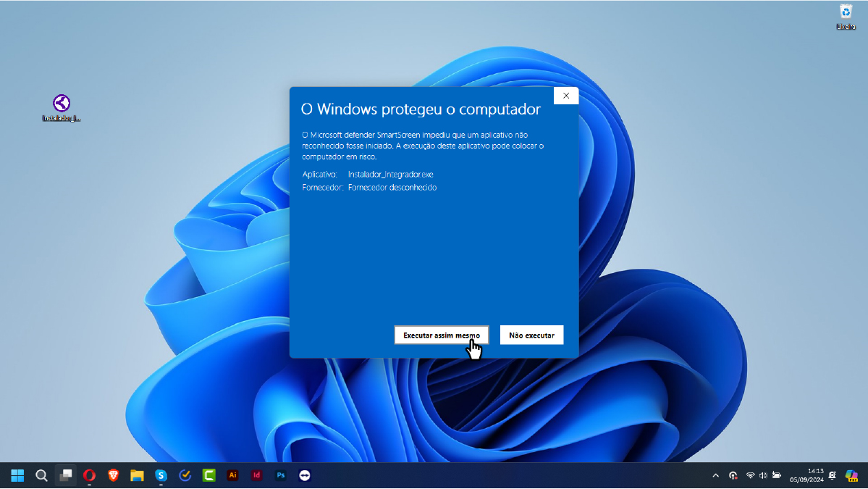Image resolution: width=868 pixels, height=489 pixels.
Task: Click the application name Instalador_Integrador.exe
Action: pyautogui.click(x=390, y=175)
